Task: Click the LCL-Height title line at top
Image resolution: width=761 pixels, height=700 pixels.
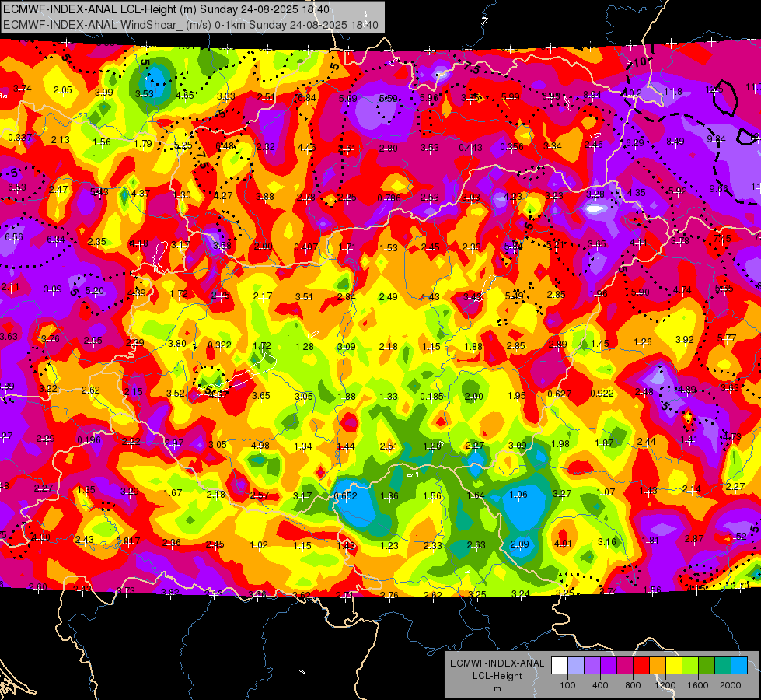Action: pos(166,9)
